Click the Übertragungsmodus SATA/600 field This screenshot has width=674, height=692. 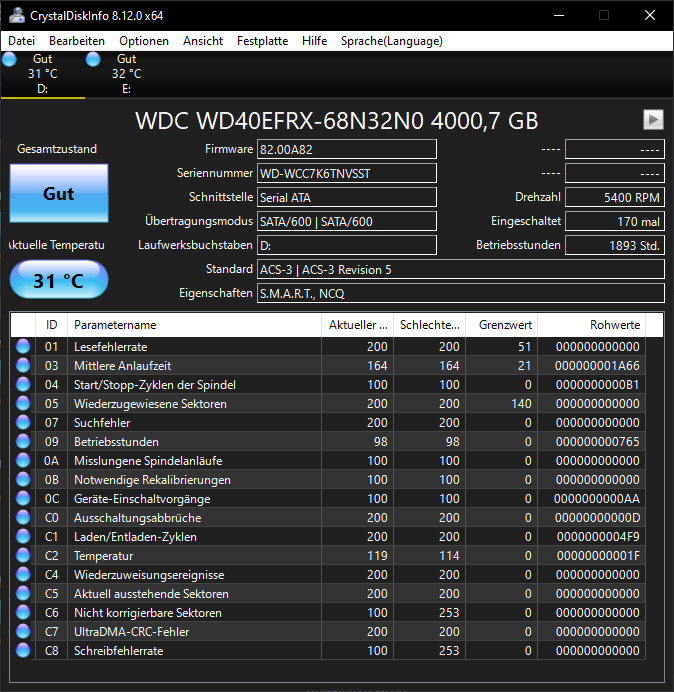pyautogui.click(x=347, y=221)
